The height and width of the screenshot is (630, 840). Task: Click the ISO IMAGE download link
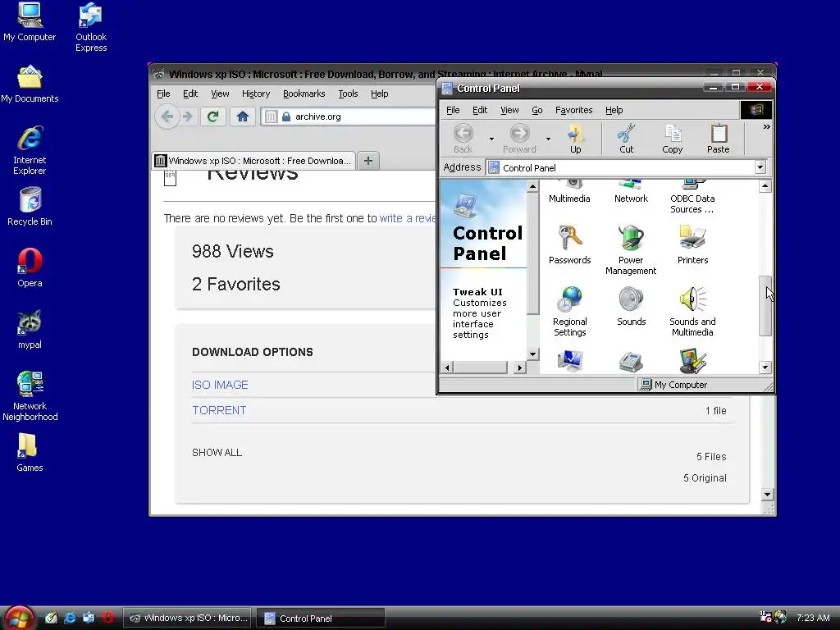(220, 386)
